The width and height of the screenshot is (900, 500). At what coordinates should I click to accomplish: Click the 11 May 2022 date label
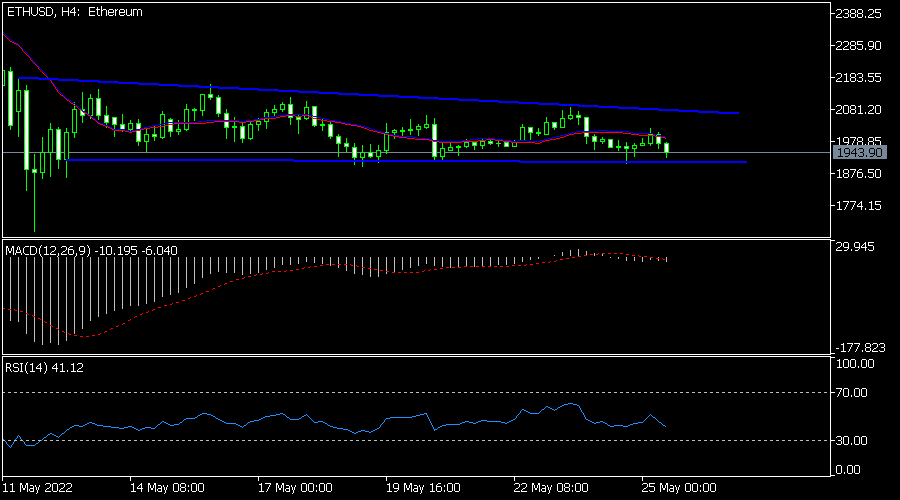[37, 488]
